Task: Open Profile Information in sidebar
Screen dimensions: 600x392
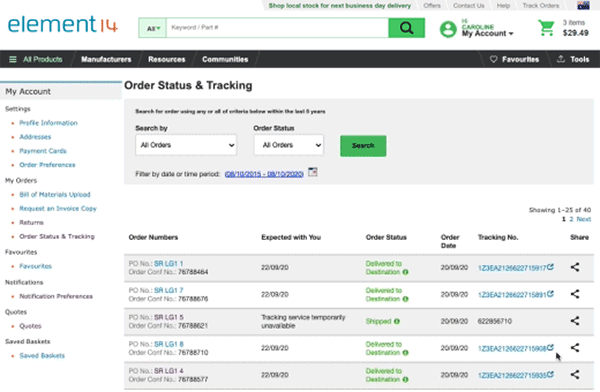Action: [48, 123]
